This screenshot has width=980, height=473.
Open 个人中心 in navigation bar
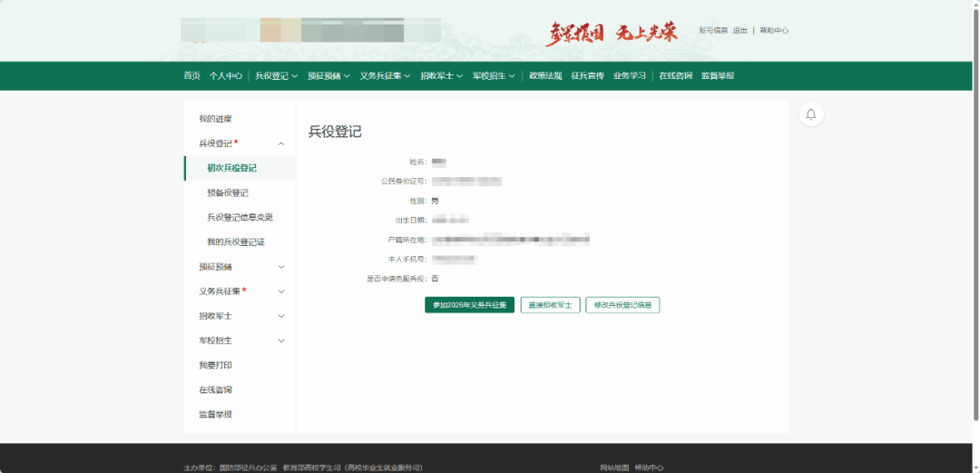coord(225,76)
